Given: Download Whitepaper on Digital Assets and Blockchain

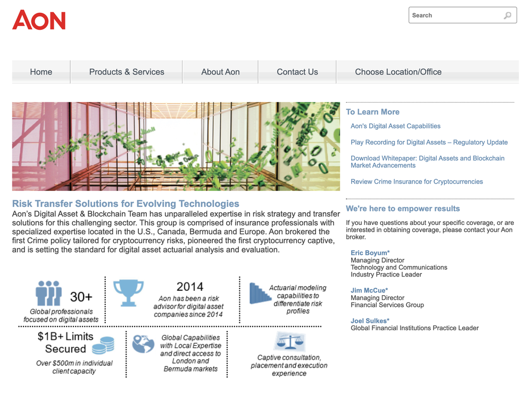Looking at the screenshot, I should [x=428, y=162].
